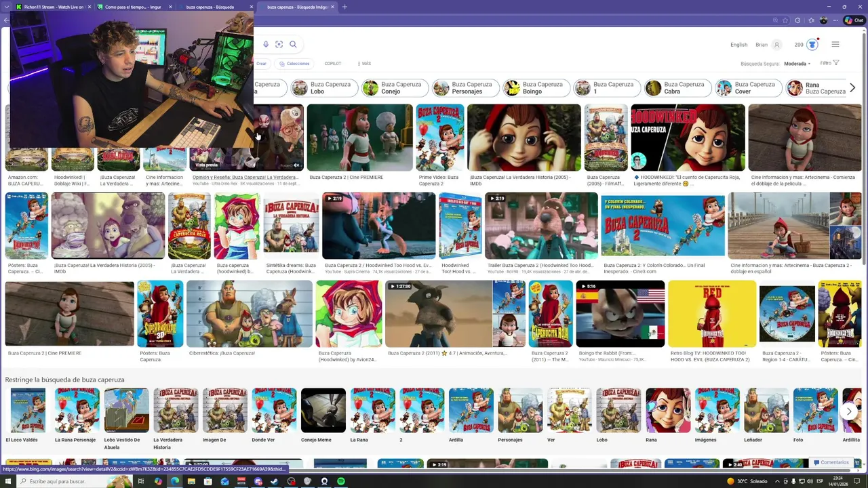Open the Filtro funnel filter
Screen dimensions: 868x488
tap(829, 63)
